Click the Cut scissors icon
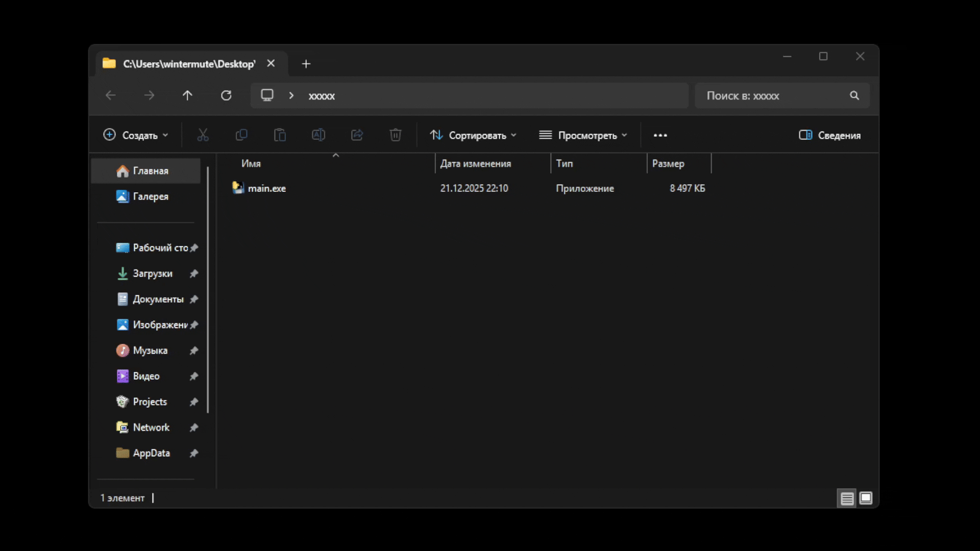Image resolution: width=980 pixels, height=551 pixels. click(203, 135)
